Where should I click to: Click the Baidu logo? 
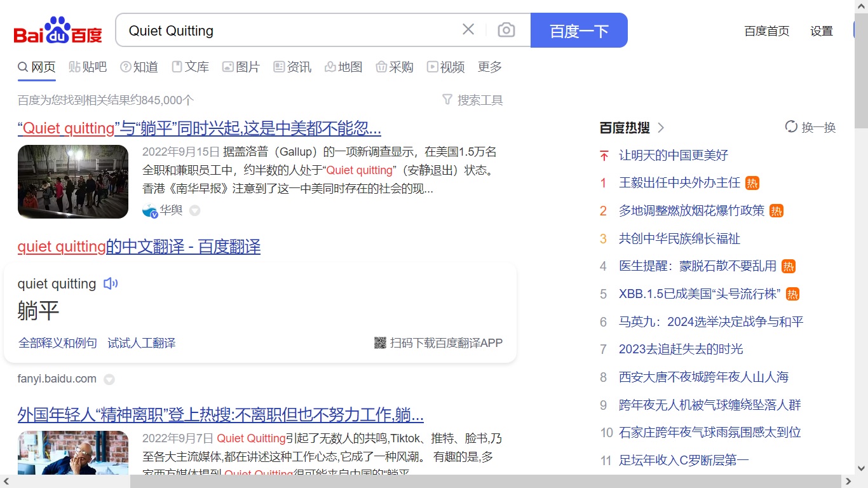click(58, 30)
